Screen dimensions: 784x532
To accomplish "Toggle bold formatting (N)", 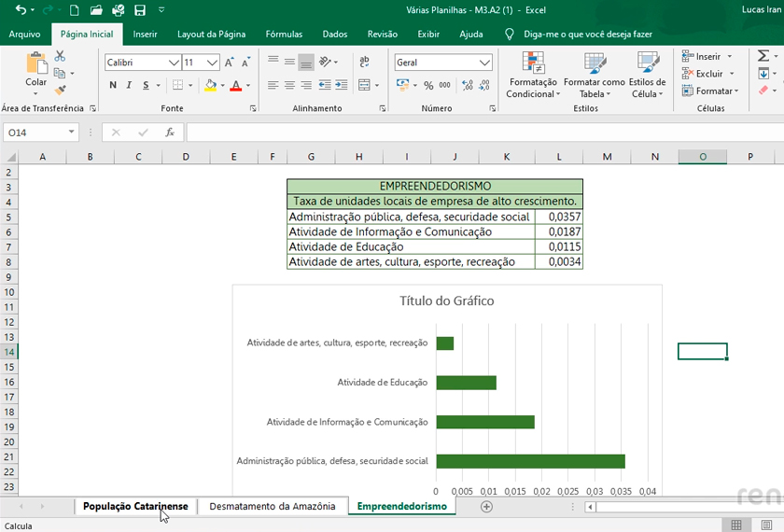I will [113, 85].
